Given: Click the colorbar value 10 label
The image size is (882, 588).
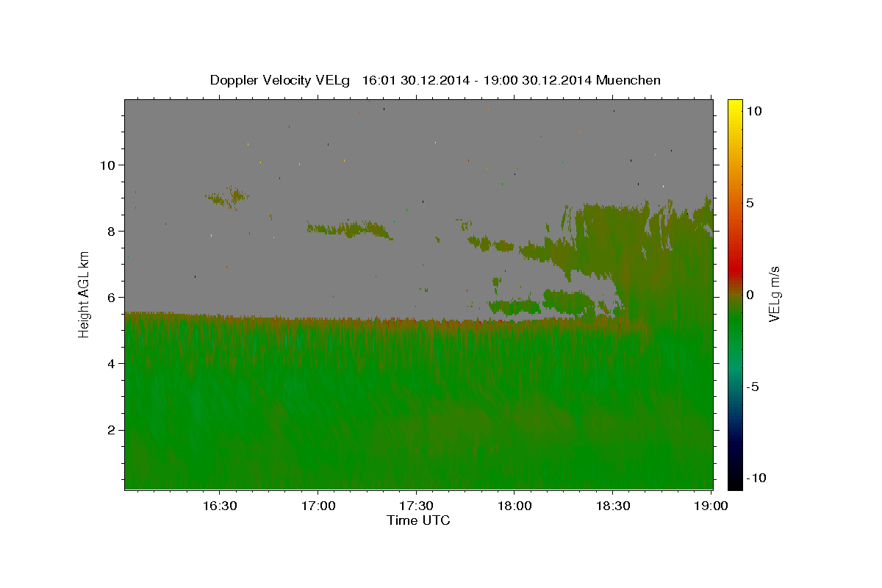Looking at the screenshot, I should [x=753, y=111].
